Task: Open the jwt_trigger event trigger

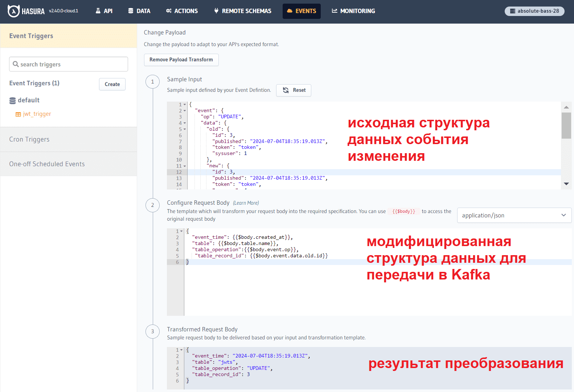Action: (37, 114)
